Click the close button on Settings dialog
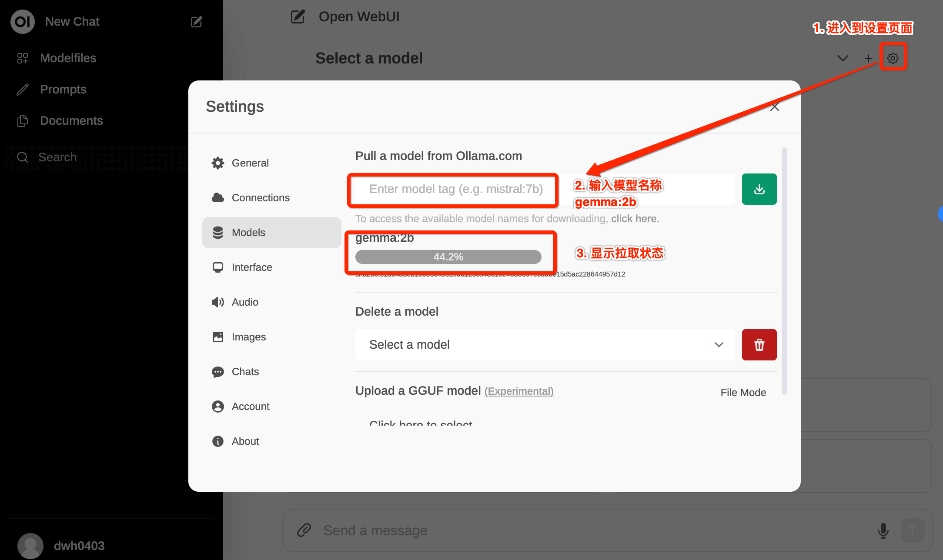This screenshot has width=943, height=560. click(x=775, y=107)
